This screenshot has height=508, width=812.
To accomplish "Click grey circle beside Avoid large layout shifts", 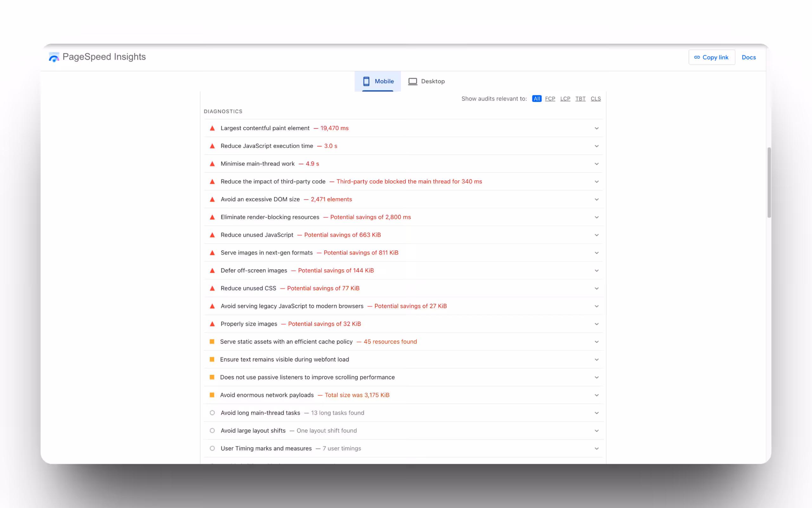I will 212,431.
